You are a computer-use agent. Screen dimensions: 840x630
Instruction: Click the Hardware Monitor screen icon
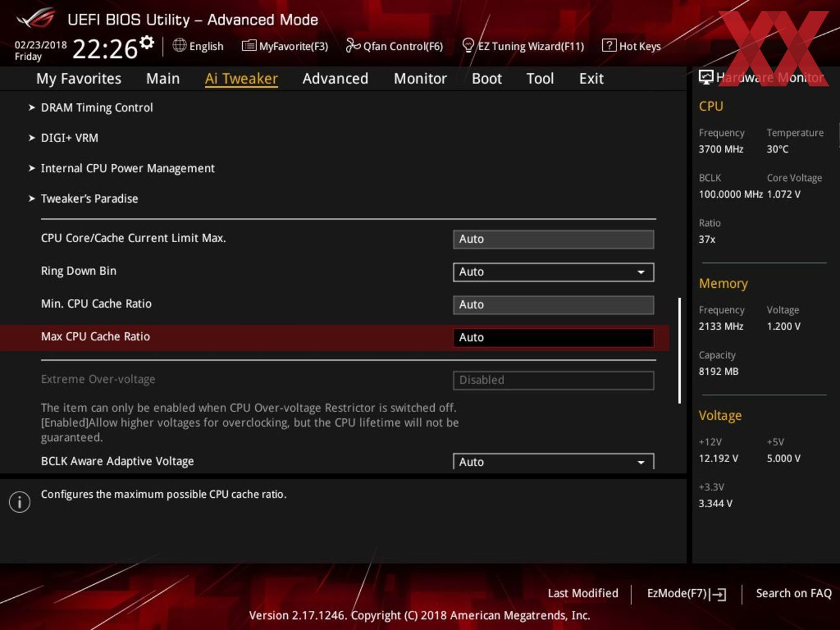[706, 77]
